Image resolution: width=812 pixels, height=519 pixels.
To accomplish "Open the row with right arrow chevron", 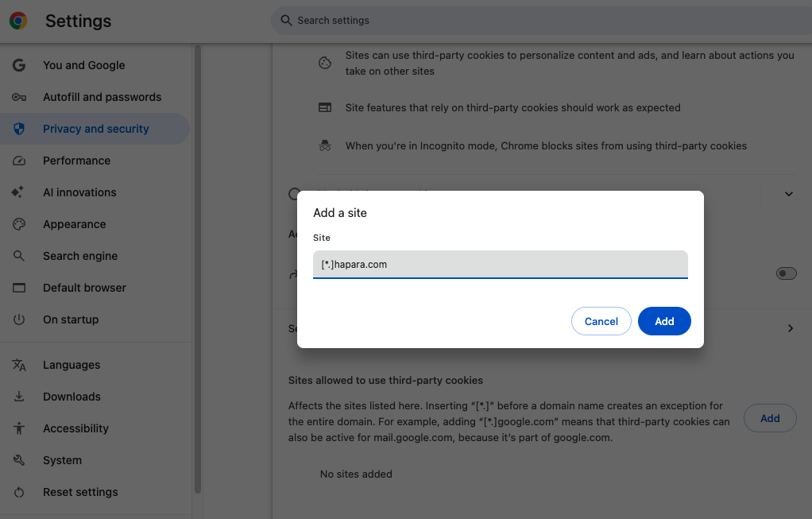I will coord(791,328).
